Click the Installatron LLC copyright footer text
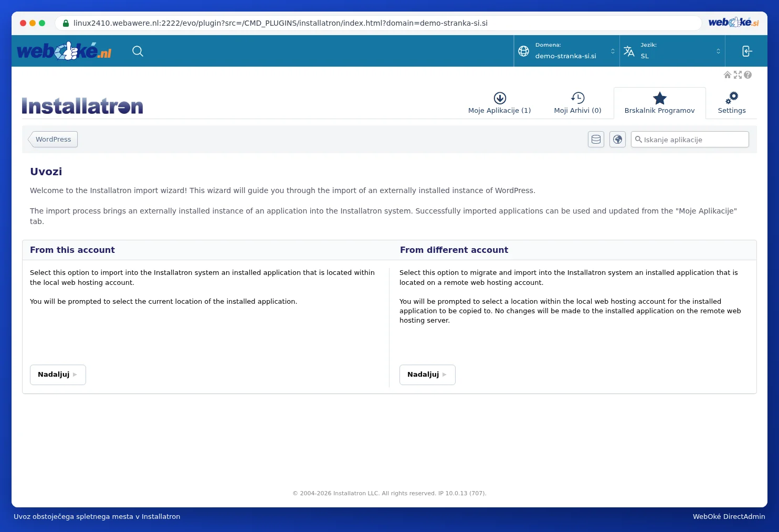The width and height of the screenshot is (779, 532). [389, 493]
